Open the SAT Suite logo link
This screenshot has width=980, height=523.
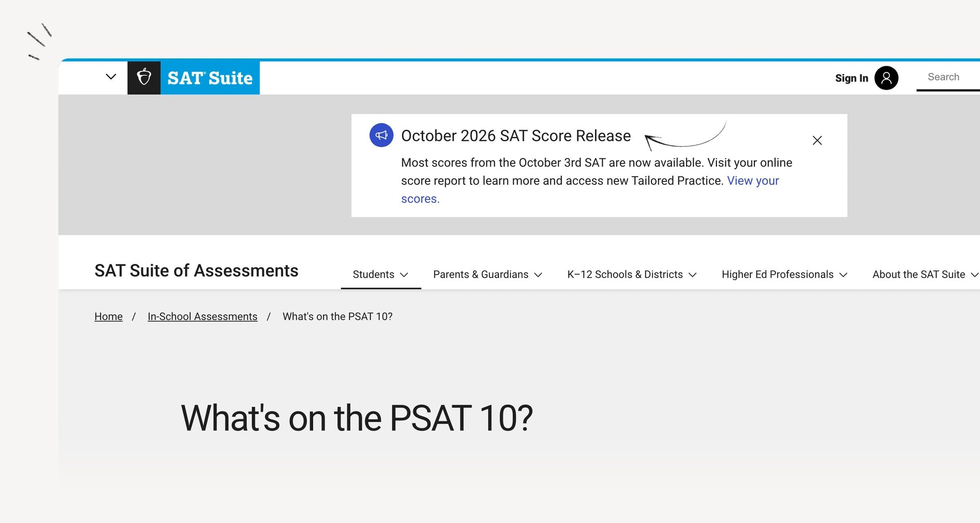[x=210, y=78]
